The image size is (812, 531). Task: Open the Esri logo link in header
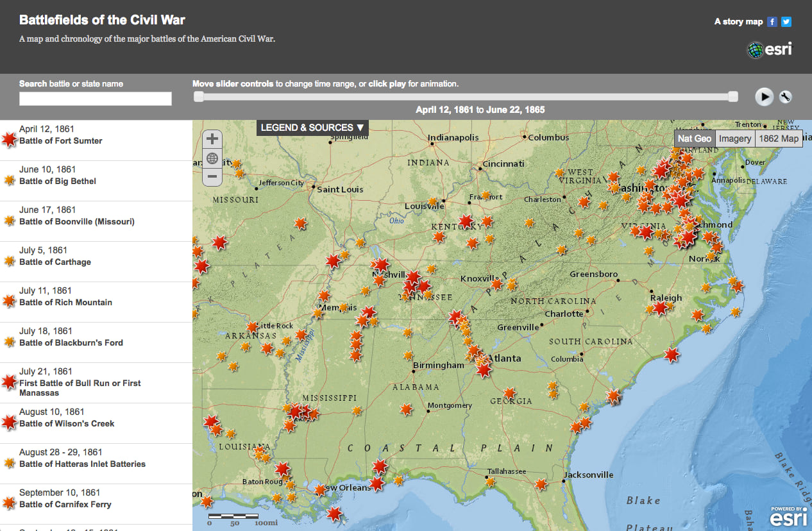pos(770,49)
